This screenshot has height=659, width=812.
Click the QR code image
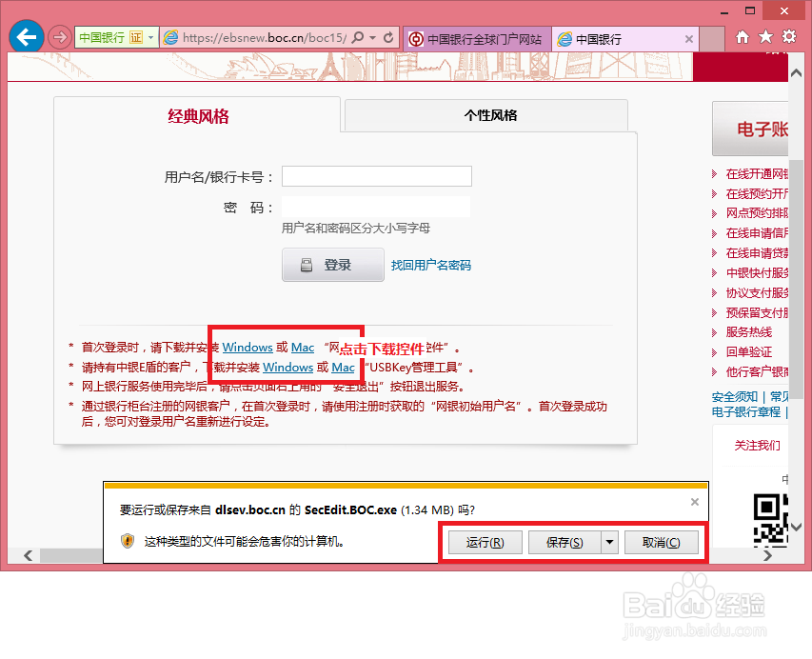(770, 520)
